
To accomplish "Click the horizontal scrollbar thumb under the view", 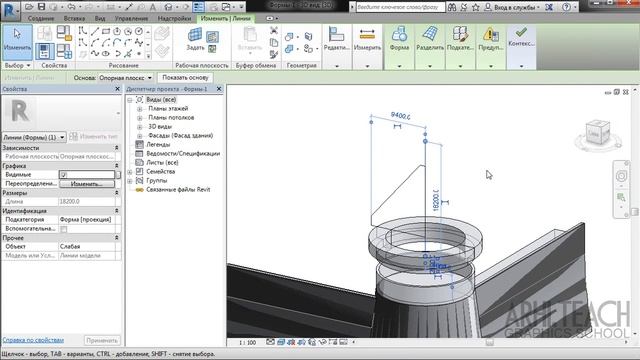I will click(489, 342).
